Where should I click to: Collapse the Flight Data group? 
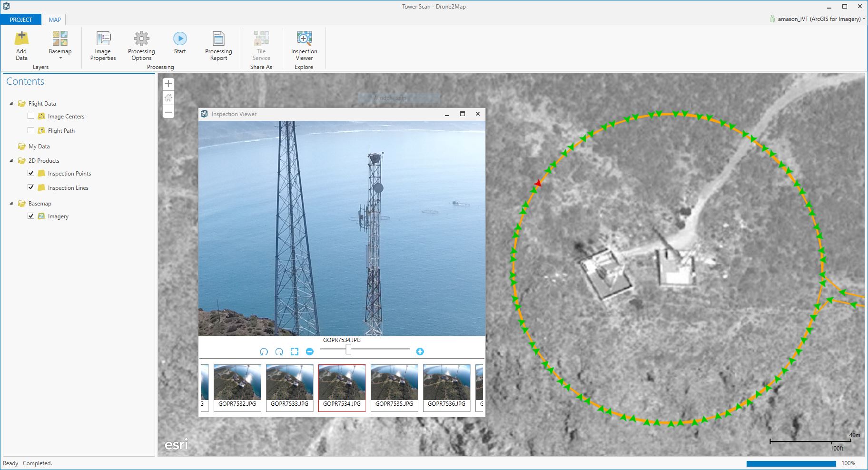pos(12,103)
